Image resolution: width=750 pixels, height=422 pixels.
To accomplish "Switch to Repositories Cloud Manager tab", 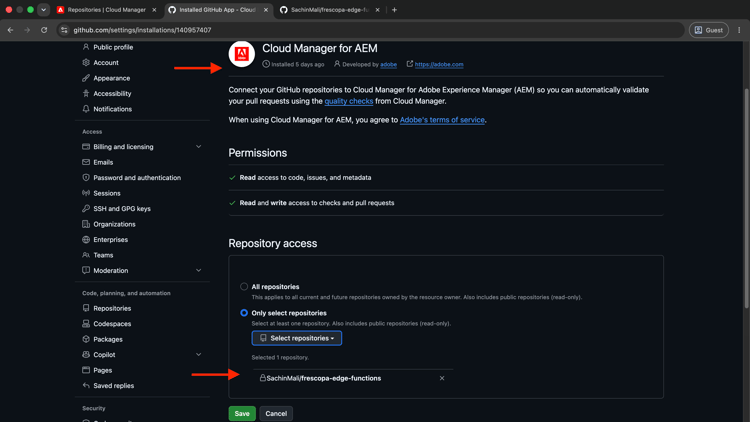I will coord(106,10).
